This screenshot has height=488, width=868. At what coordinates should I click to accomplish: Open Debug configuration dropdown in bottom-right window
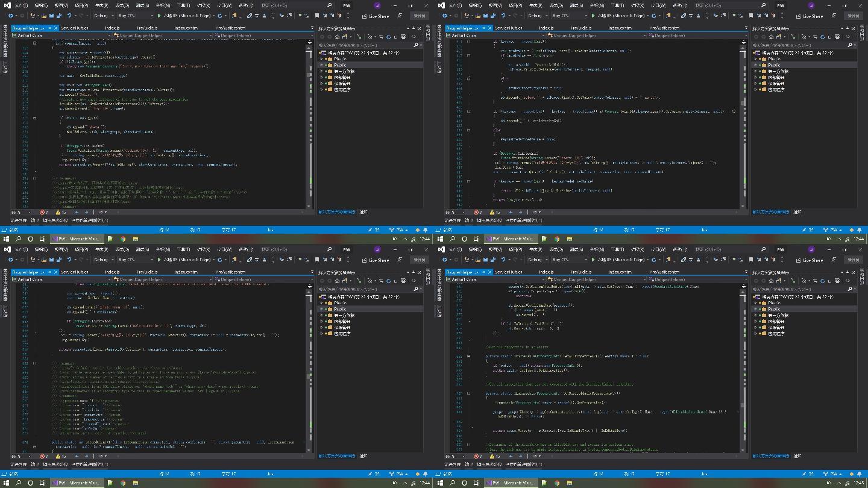(x=537, y=260)
